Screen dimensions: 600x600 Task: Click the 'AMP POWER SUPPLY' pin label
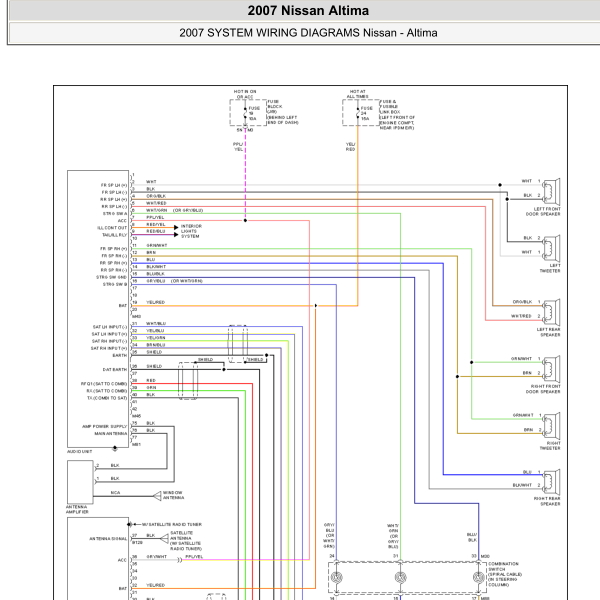(104, 427)
